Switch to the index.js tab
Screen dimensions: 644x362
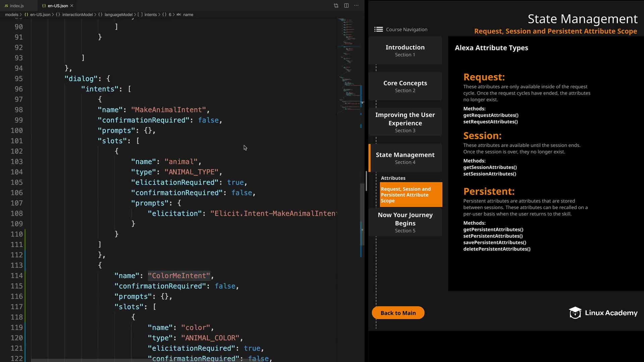click(x=17, y=6)
